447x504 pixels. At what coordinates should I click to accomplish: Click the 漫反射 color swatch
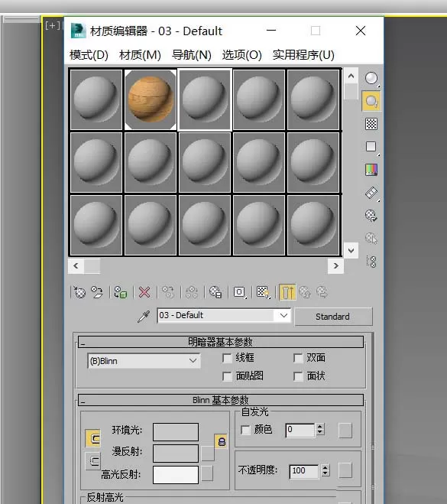click(176, 454)
